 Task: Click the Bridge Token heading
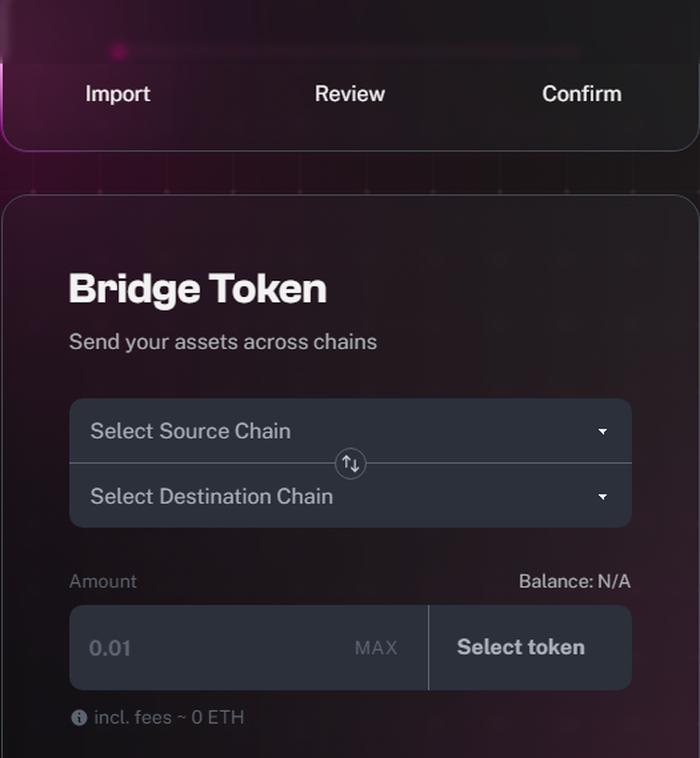[x=197, y=288]
